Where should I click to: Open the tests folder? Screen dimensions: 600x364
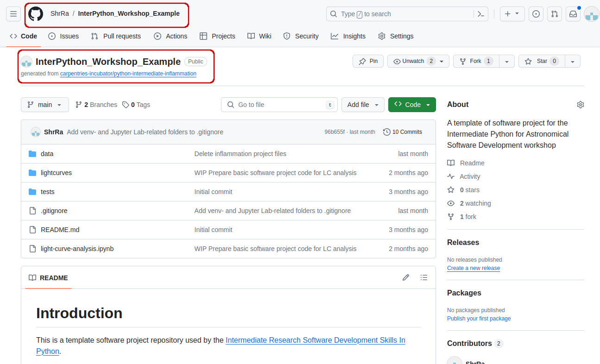pos(47,192)
